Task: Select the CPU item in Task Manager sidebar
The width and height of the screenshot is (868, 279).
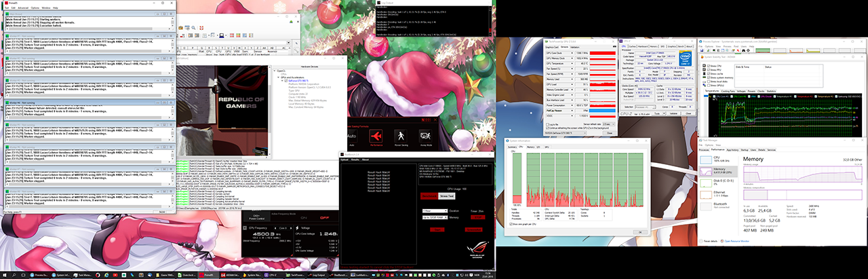Action: pyautogui.click(x=718, y=160)
